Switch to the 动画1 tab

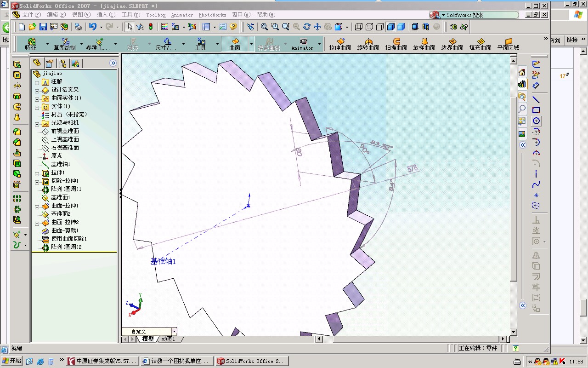(169, 339)
